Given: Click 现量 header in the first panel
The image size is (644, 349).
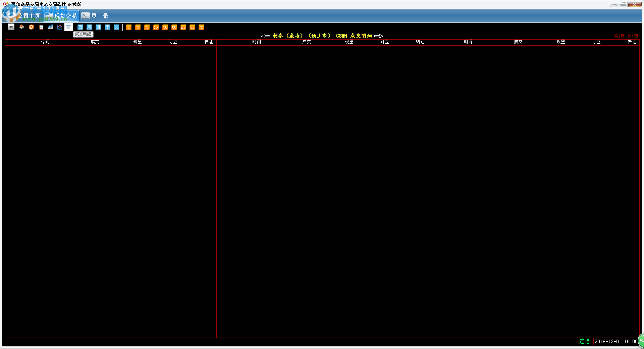Looking at the screenshot, I should coord(138,42).
